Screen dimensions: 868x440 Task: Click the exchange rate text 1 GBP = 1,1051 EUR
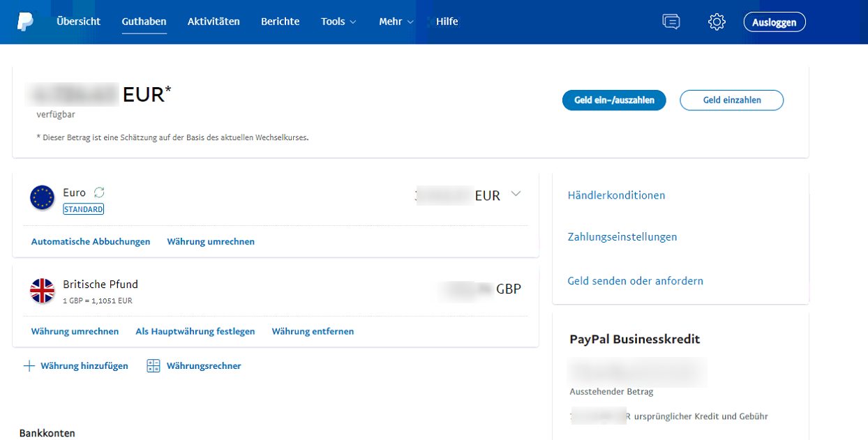[98, 301]
